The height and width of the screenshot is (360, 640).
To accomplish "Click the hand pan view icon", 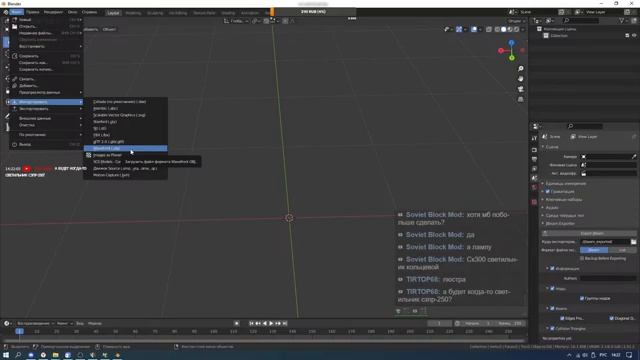I will 520,79.
